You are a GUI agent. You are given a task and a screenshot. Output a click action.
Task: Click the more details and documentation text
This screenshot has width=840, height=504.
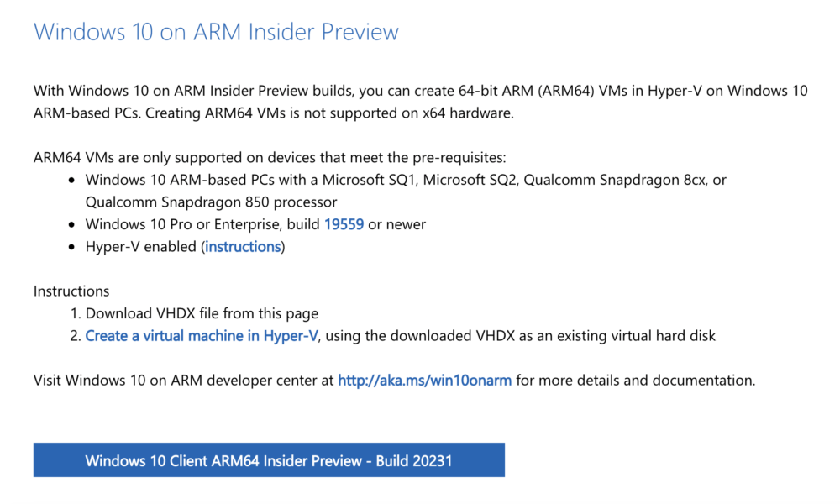635,381
